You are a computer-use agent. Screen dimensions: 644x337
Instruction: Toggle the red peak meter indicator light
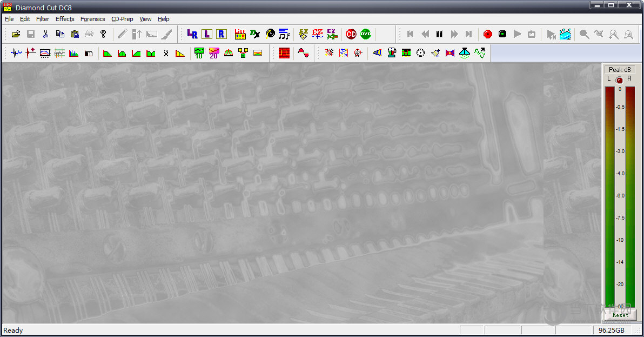click(619, 80)
